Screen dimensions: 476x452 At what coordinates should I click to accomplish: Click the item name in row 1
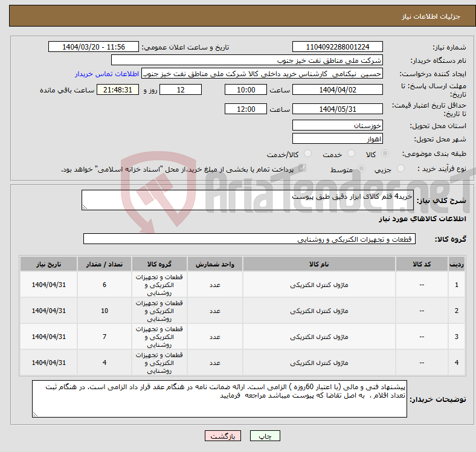319,285
